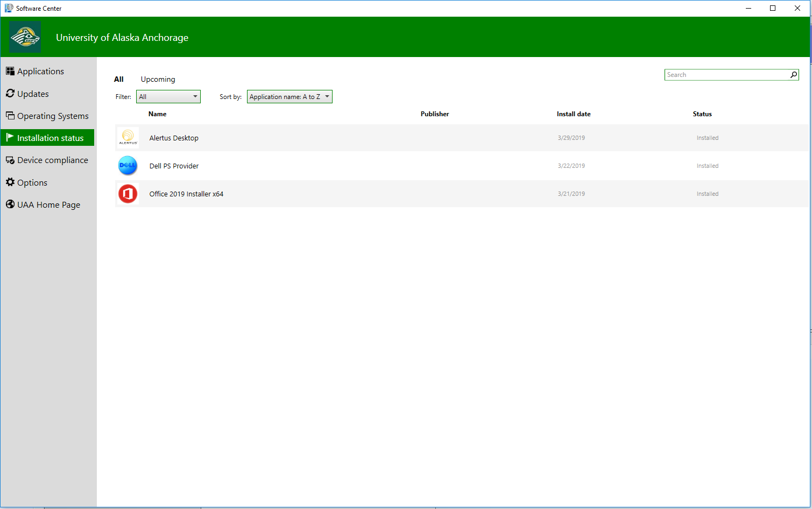Expand the Sort by dropdown

290,97
